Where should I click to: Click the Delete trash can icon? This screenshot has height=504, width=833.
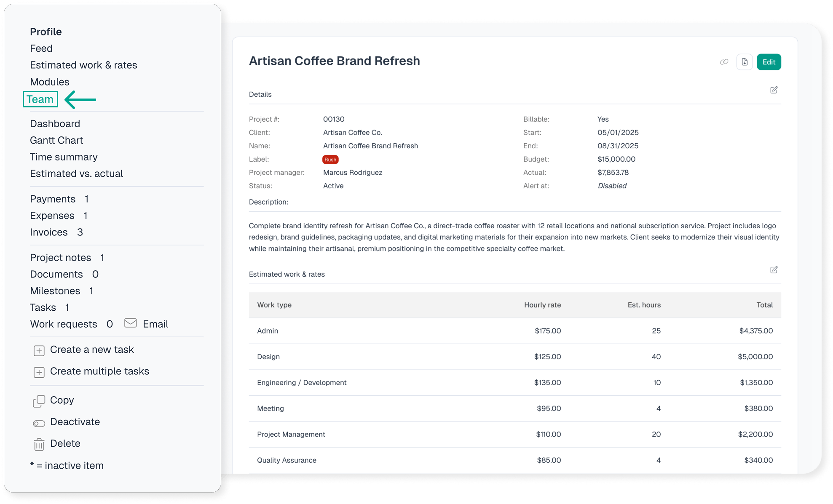(39, 444)
